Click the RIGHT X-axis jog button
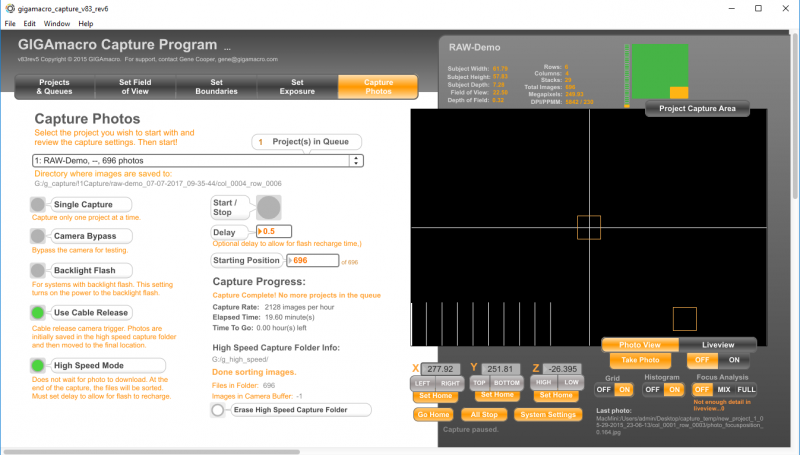The width and height of the screenshot is (800, 455). [x=448, y=383]
